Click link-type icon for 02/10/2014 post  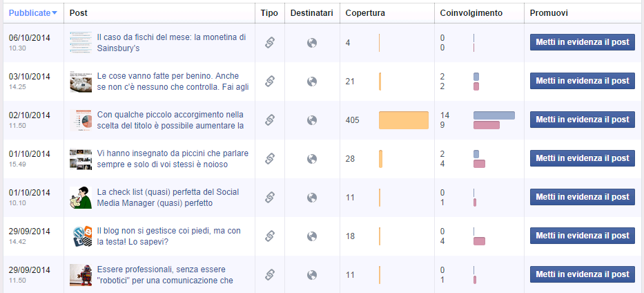[x=270, y=120]
